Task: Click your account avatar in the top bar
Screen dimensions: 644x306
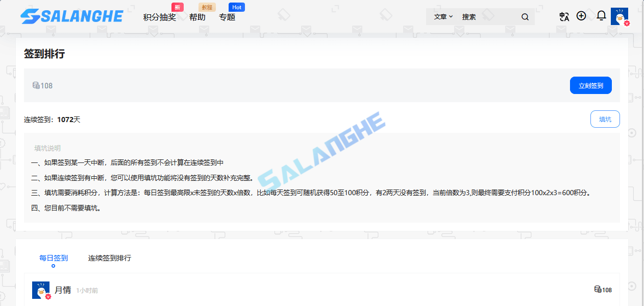Action: [x=619, y=16]
